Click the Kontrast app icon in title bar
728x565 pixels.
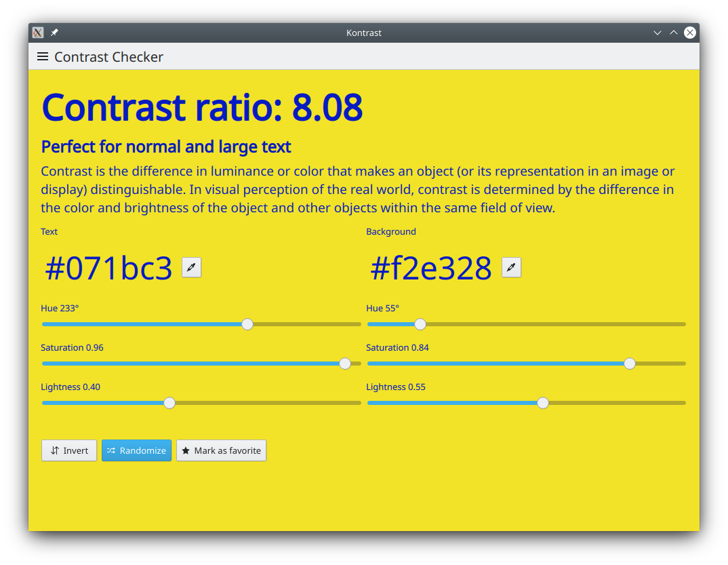click(38, 33)
